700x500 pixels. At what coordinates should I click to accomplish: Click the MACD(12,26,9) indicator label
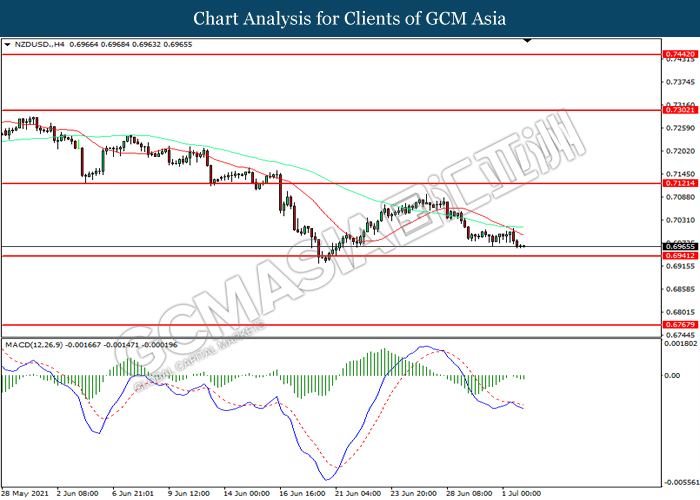coord(34,345)
